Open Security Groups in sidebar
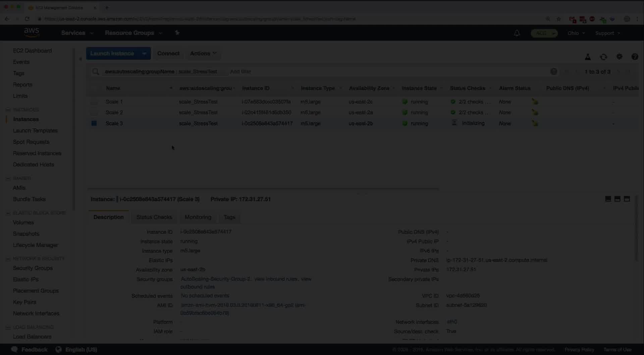This screenshot has width=644, height=355. coord(33,268)
